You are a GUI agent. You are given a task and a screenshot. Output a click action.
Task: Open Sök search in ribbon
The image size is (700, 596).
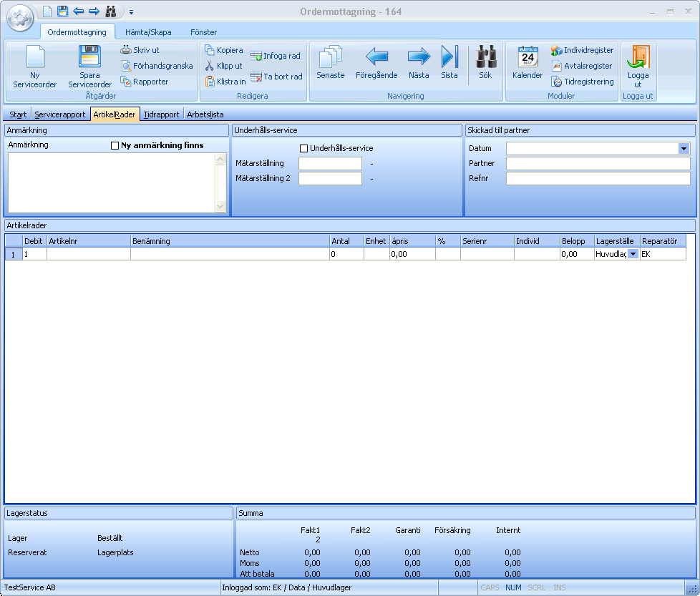[x=485, y=62]
